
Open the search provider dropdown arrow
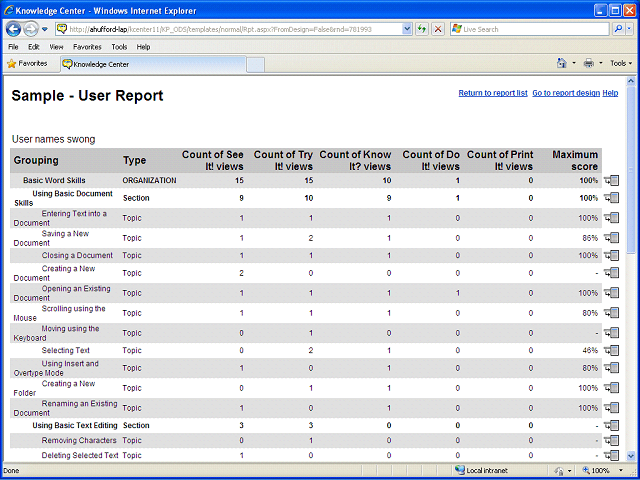(x=630, y=29)
